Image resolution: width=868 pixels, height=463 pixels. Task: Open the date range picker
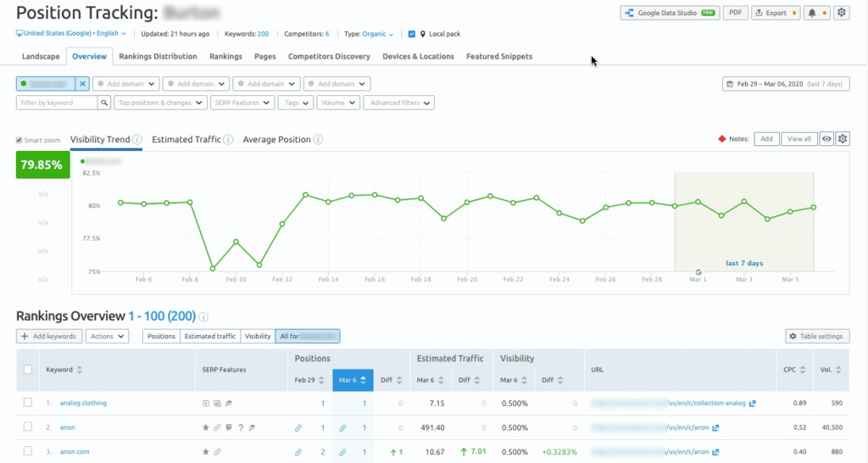tap(785, 84)
